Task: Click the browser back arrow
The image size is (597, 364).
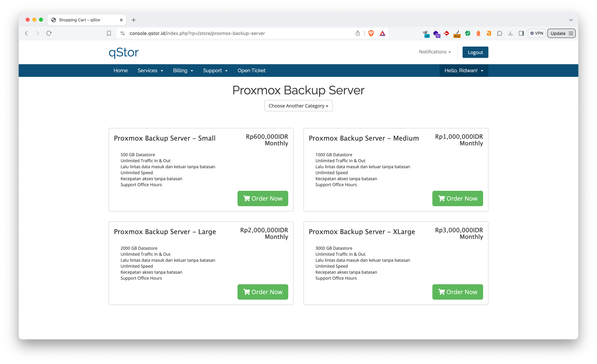Action: pos(27,33)
